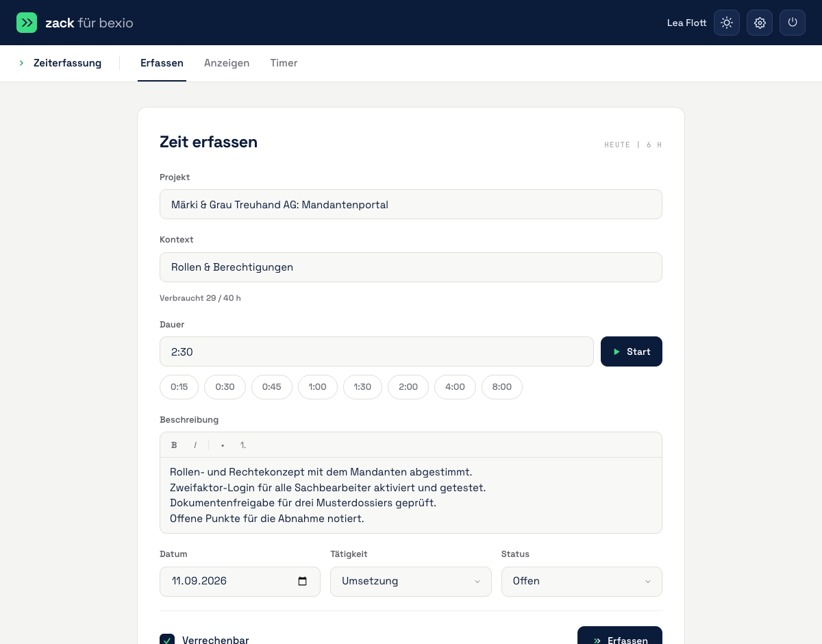Open the Tätigkeit dropdown showing Umsetzung

tap(411, 582)
